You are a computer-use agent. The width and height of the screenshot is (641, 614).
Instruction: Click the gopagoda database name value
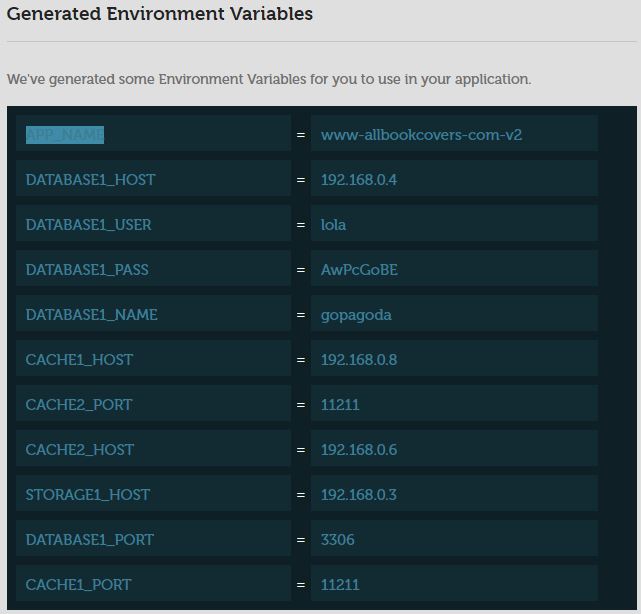(454, 314)
